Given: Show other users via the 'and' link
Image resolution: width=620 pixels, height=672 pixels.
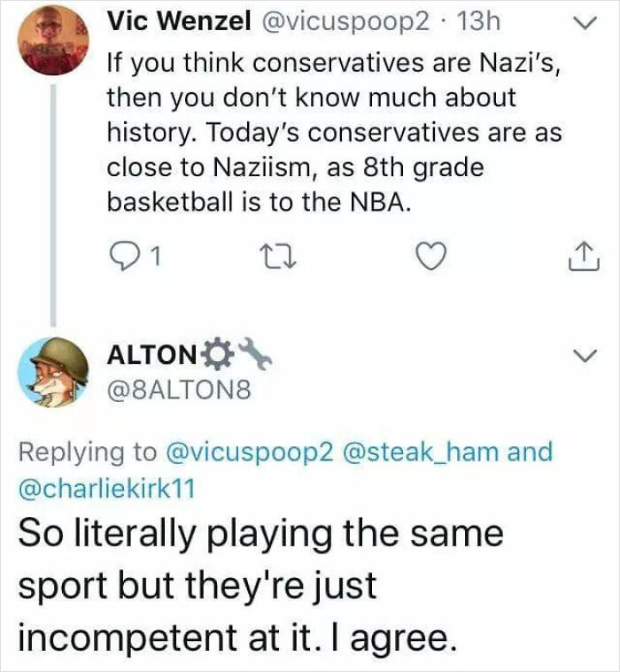Looking at the screenshot, I should tap(530, 452).
